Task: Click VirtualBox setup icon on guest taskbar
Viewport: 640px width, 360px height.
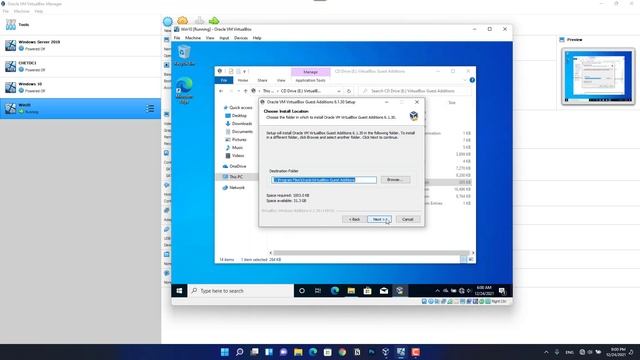Action: [x=400, y=291]
